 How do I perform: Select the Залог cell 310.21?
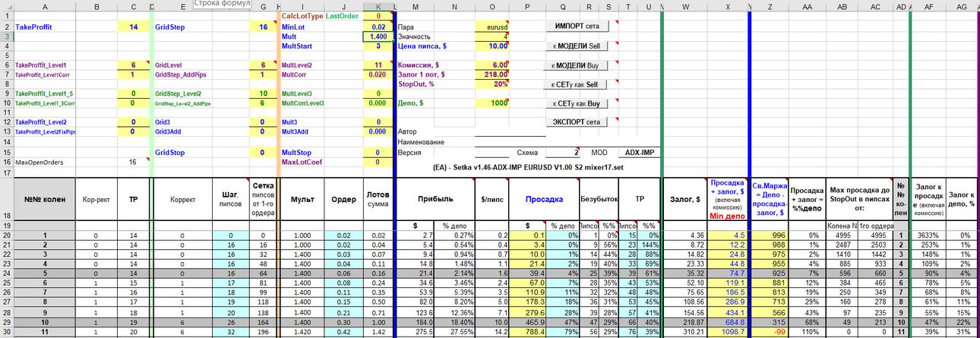point(685,333)
